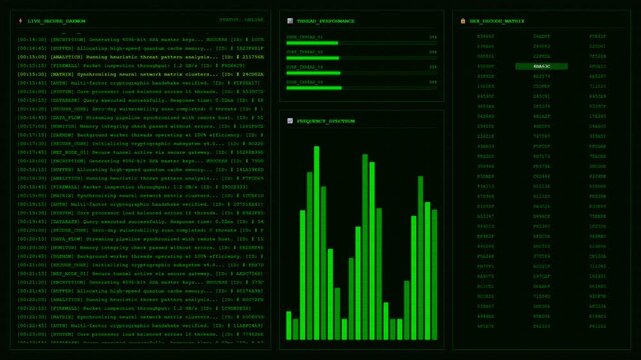This screenshot has height=360, width=641.
Task: Click the CORE_THREAD_03 progress bar
Action: 362,73
